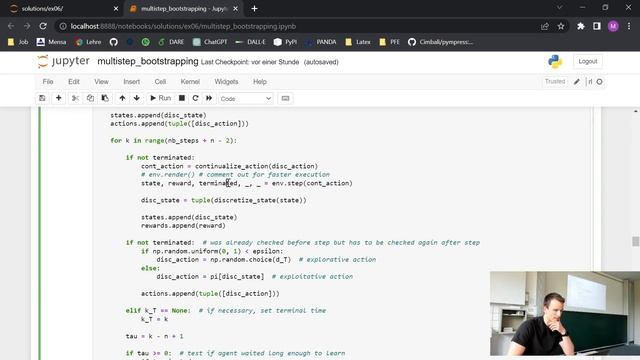
Task: Click the Trusted notebook indicator
Action: coord(555,82)
